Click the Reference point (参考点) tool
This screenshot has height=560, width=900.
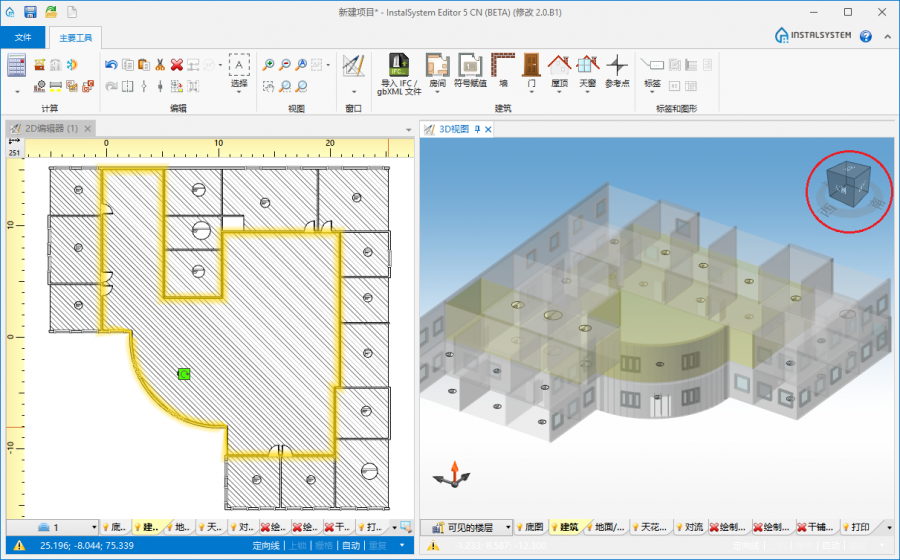617,68
